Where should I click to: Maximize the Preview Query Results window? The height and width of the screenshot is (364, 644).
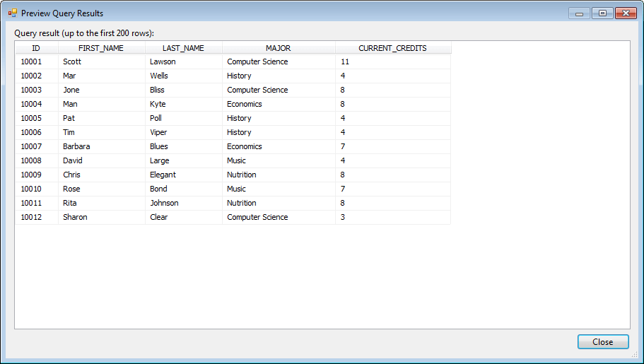coord(602,13)
